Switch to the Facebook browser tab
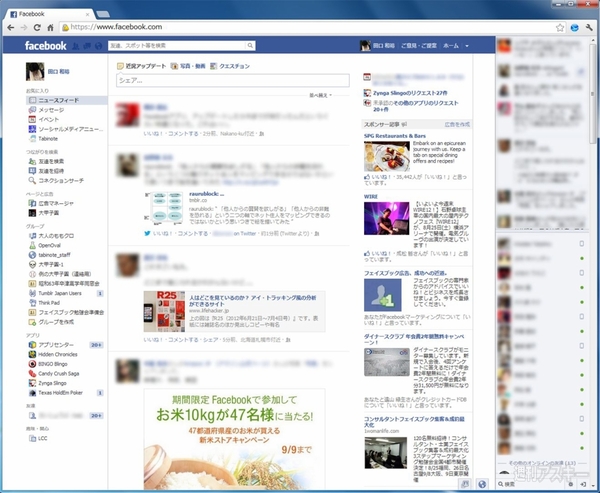Image resolution: width=600 pixels, height=493 pixels. [49, 14]
